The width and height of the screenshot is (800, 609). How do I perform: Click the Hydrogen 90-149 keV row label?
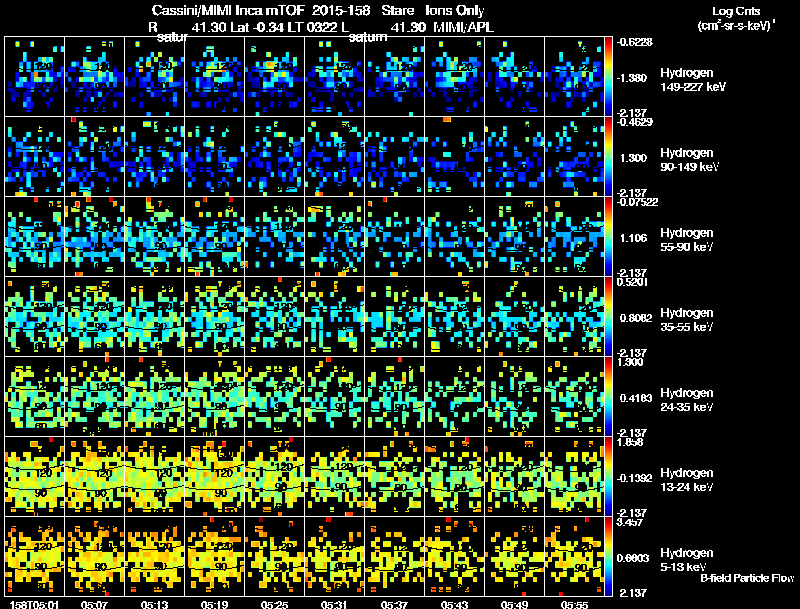[690, 160]
